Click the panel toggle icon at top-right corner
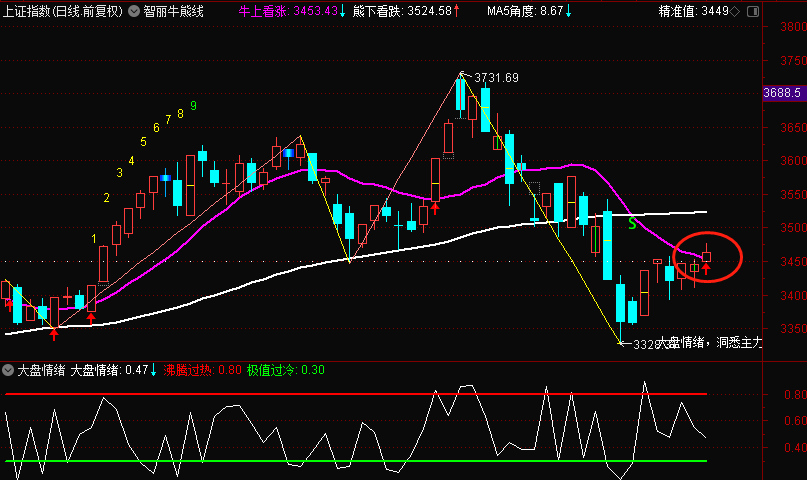This screenshot has width=807, height=480. pos(753,11)
